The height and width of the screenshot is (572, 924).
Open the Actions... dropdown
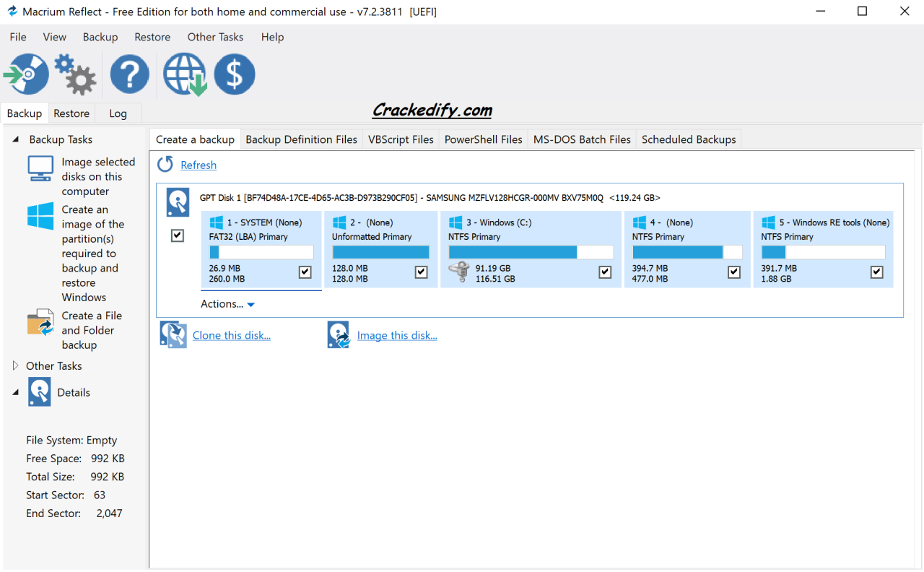click(x=227, y=304)
